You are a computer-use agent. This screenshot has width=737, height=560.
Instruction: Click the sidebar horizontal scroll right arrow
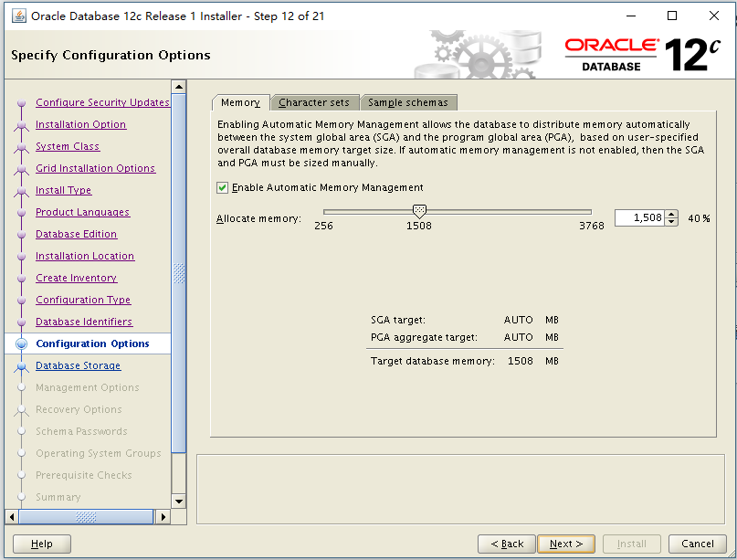(x=163, y=517)
